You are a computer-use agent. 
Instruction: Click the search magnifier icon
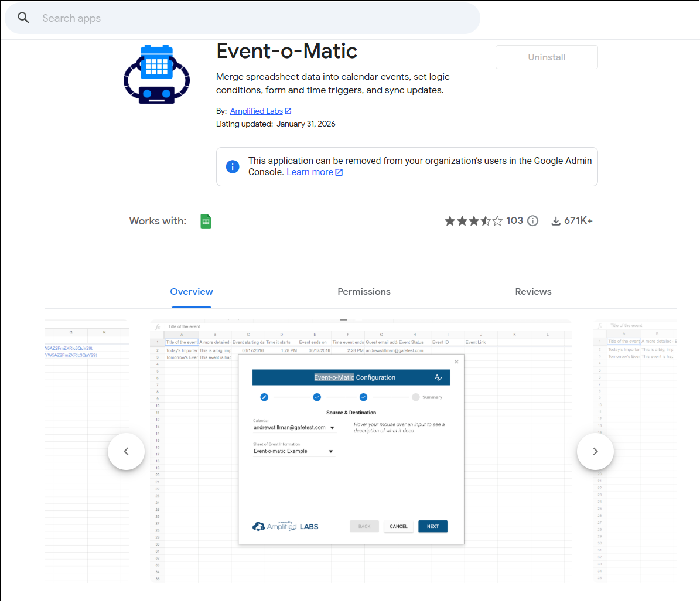pos(23,18)
